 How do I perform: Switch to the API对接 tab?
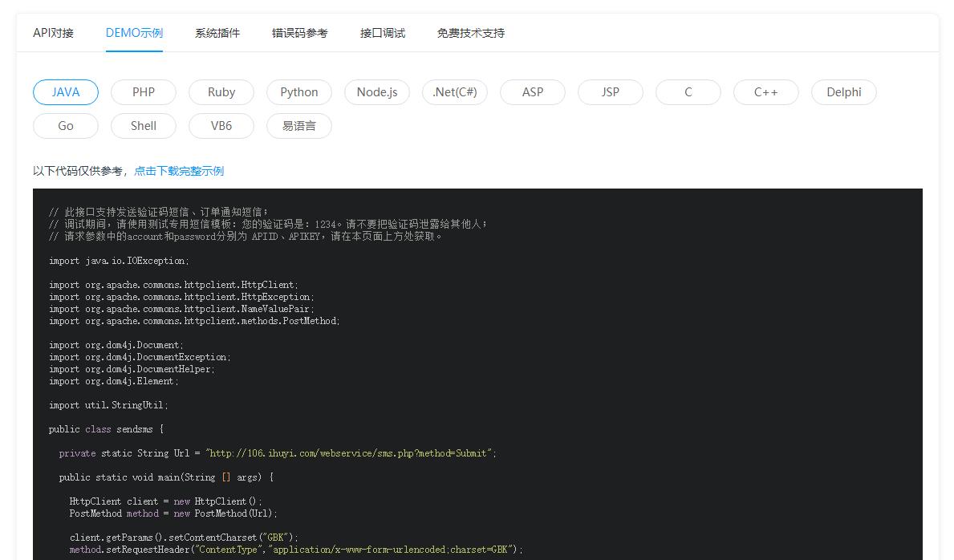53,33
